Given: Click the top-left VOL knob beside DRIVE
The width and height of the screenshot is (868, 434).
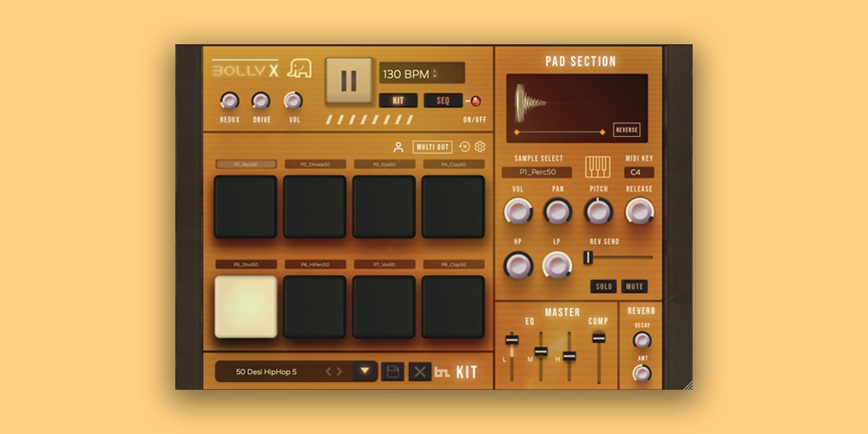Looking at the screenshot, I should click(293, 101).
